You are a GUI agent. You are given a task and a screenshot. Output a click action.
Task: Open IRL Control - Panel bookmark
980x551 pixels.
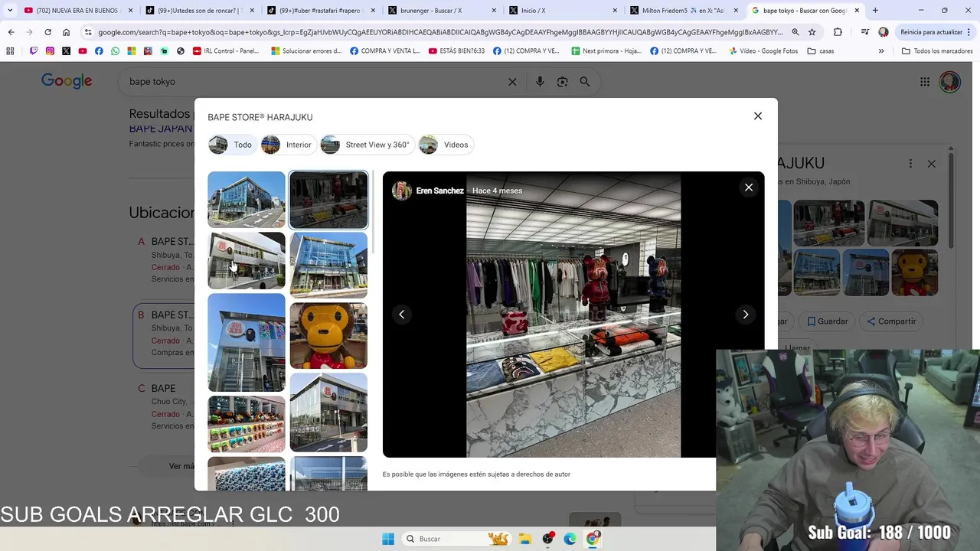(x=226, y=51)
